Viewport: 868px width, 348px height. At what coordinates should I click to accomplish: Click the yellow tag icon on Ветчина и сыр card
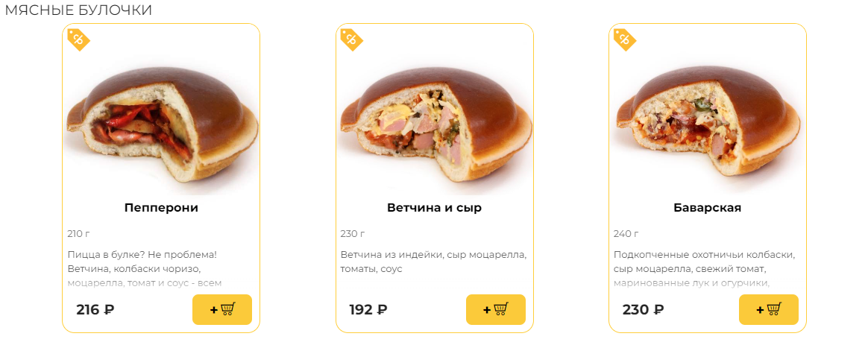(x=351, y=39)
